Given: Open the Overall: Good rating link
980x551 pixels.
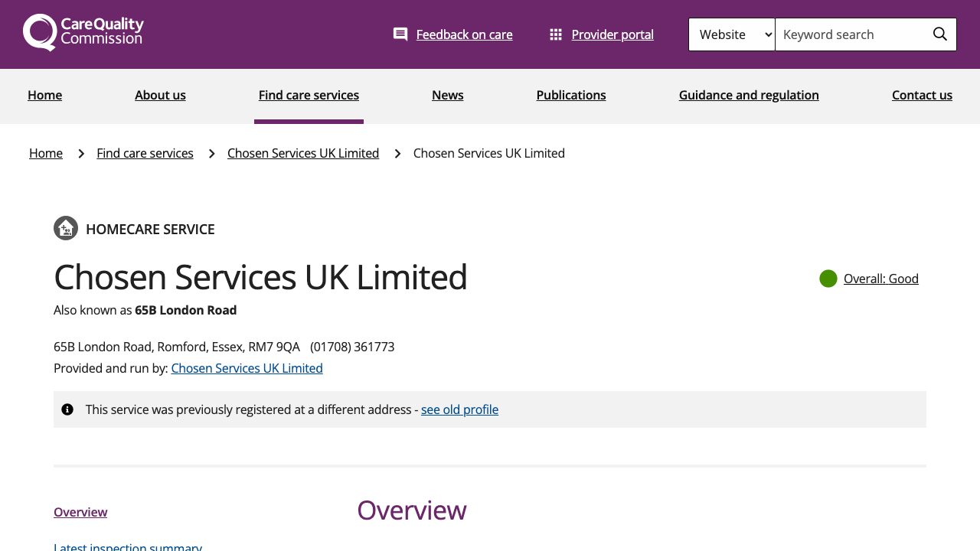Looking at the screenshot, I should [x=880, y=279].
